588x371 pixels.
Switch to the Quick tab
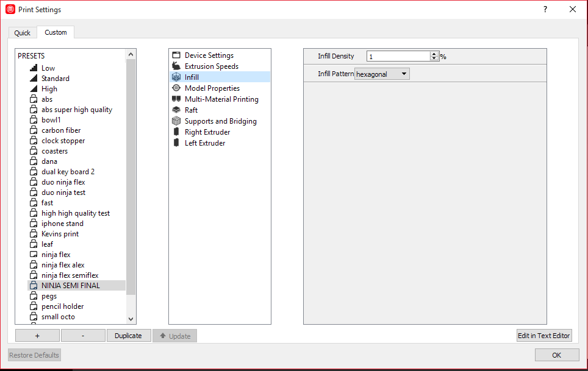tap(23, 33)
